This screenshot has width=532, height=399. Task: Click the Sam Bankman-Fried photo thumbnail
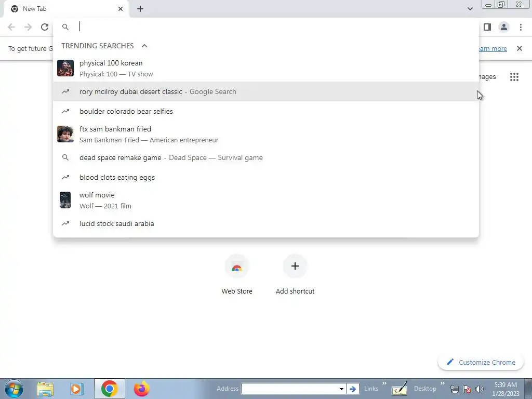(65, 134)
